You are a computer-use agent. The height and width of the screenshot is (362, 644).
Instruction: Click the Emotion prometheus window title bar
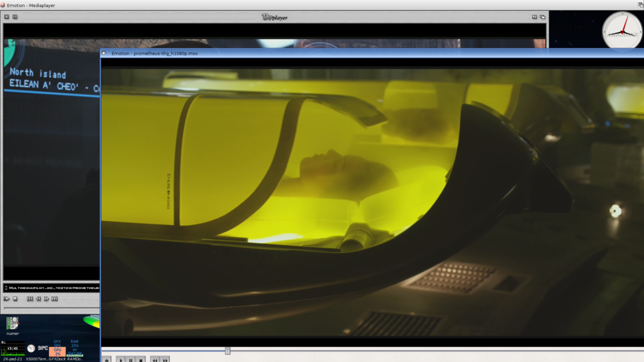372,53
